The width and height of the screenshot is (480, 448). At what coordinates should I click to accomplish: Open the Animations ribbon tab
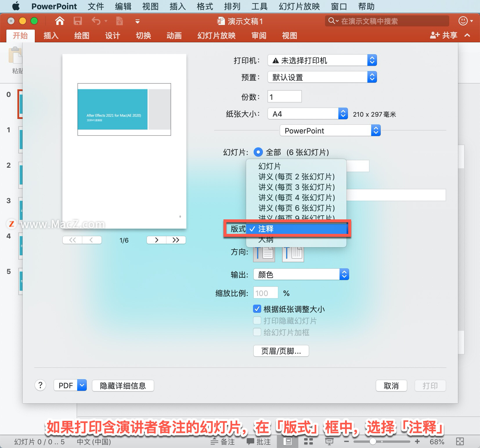[174, 35]
